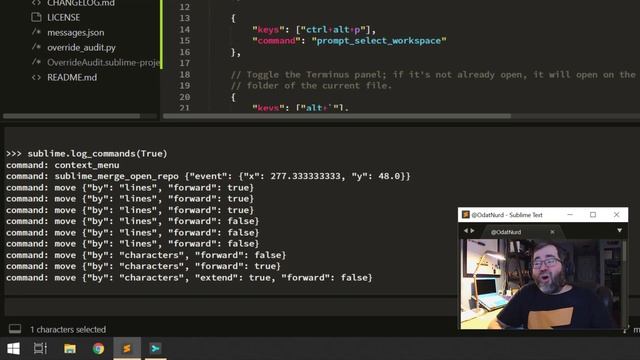Go to next tab in @OdatNurd window

(473, 231)
